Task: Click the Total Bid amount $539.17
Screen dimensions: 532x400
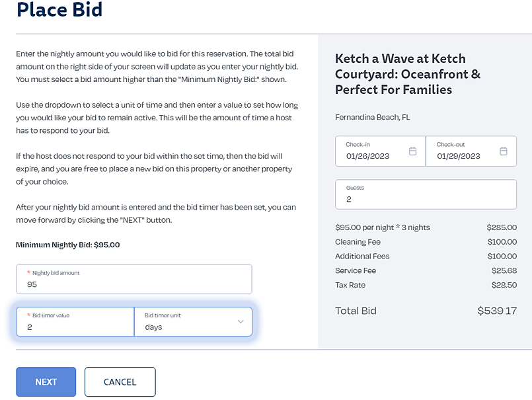Action: point(497,311)
